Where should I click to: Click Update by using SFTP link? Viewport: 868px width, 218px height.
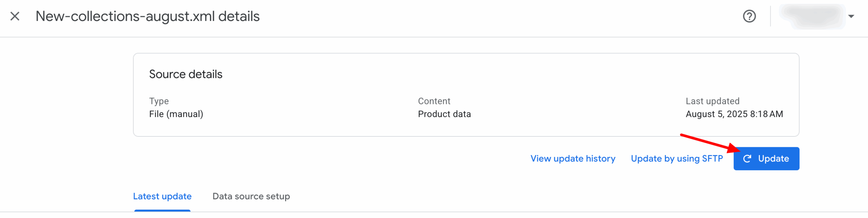click(x=676, y=158)
